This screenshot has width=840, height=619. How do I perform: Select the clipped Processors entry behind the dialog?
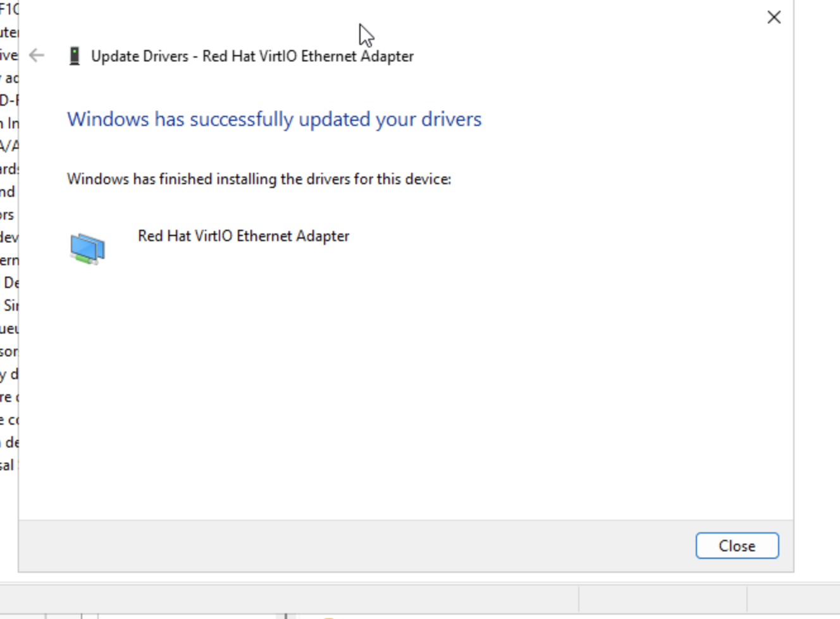pos(9,351)
